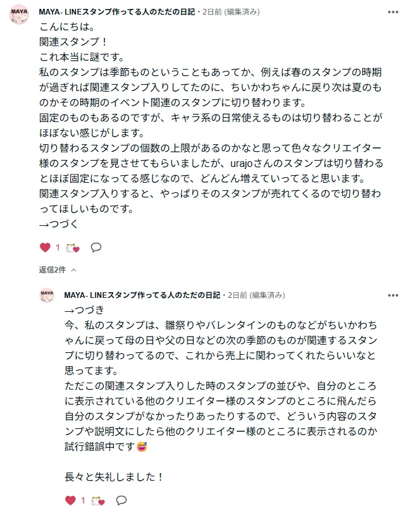Viewport: 420px width, 511px height.
Task: Open the comment bubble under the main post
Action: point(96,248)
